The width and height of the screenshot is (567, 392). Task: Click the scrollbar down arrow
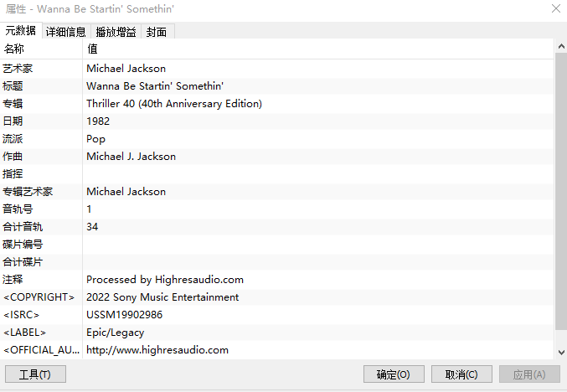(561, 352)
